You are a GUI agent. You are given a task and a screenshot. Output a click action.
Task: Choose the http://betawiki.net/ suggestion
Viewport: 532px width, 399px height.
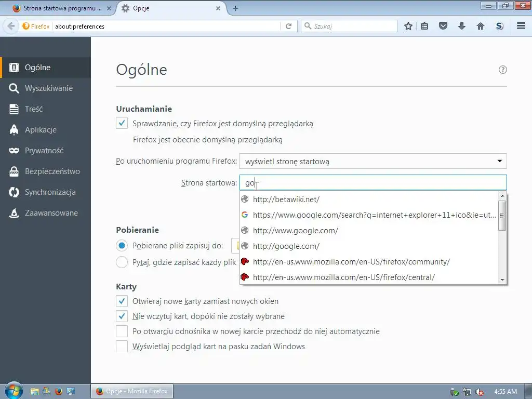point(368,199)
